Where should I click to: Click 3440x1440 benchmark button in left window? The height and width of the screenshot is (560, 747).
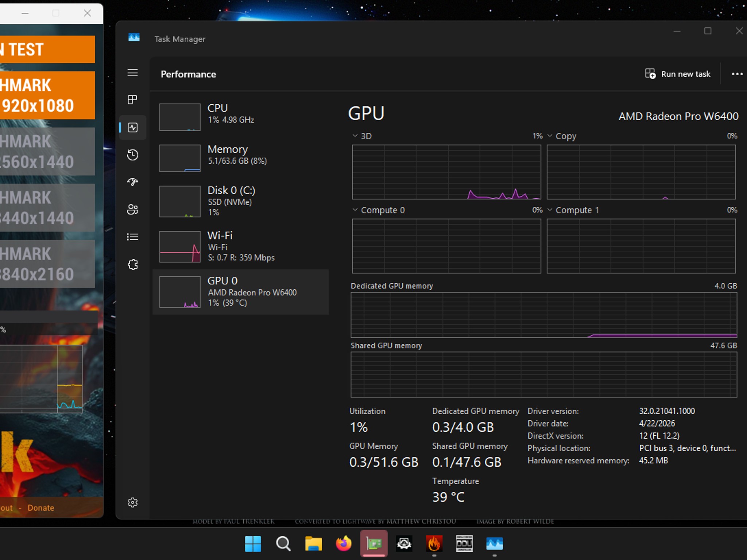point(47,207)
